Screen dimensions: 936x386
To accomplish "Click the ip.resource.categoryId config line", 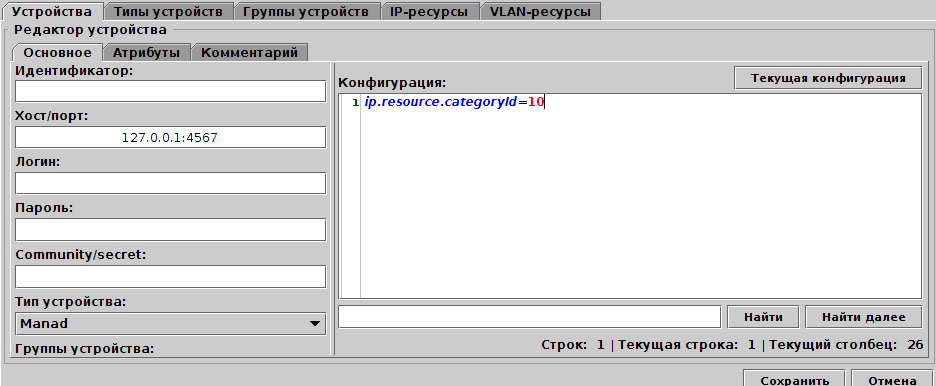I will coord(454,102).
